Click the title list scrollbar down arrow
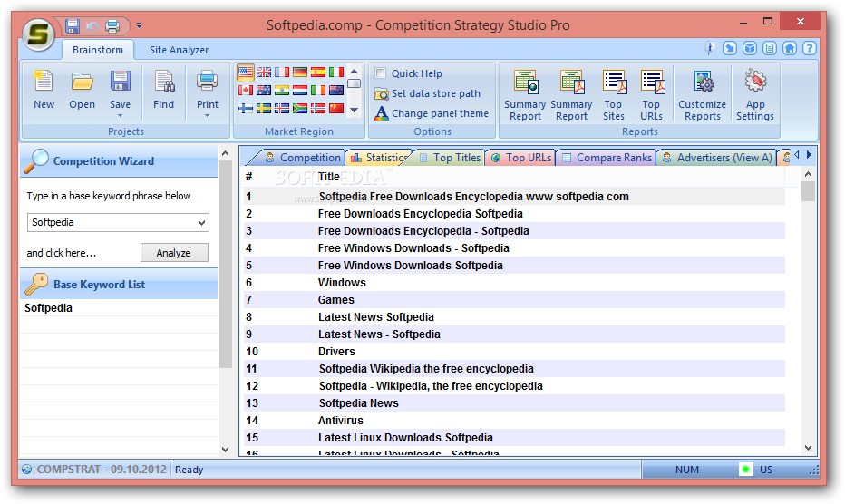 [808, 448]
